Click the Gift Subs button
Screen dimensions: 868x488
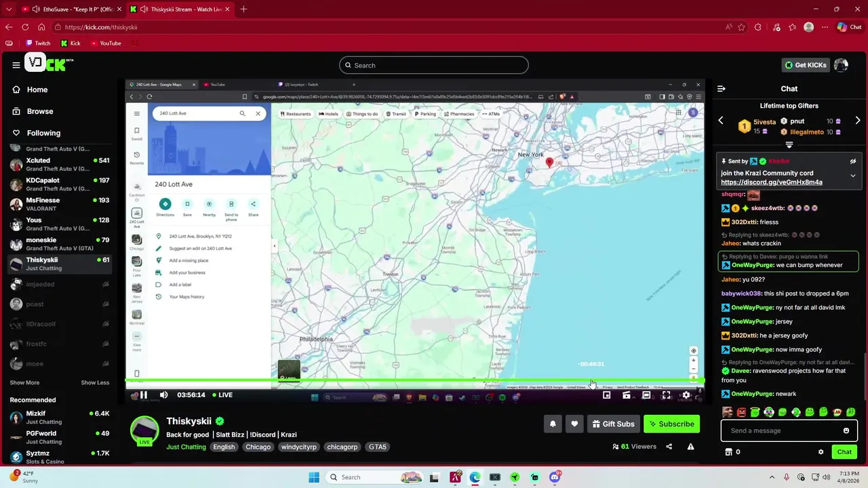[613, 424]
